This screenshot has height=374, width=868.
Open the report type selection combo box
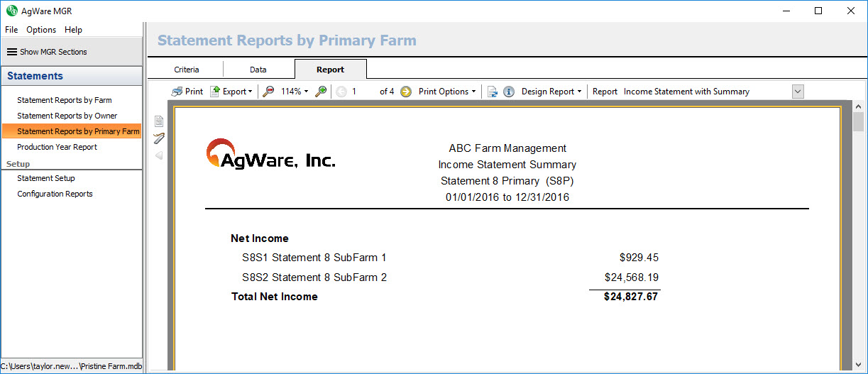coord(798,92)
